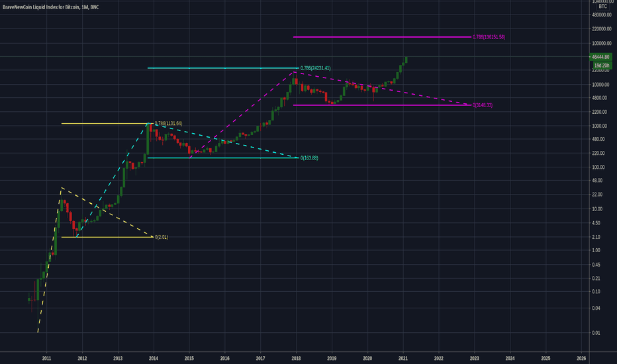Click the 1.00 price axis label
This screenshot has width=617, height=364.
[596, 250]
